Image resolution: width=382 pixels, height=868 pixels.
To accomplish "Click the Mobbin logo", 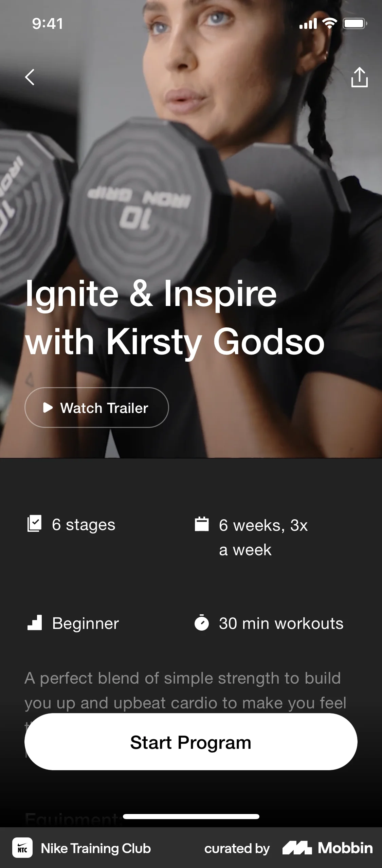I will [x=327, y=848].
